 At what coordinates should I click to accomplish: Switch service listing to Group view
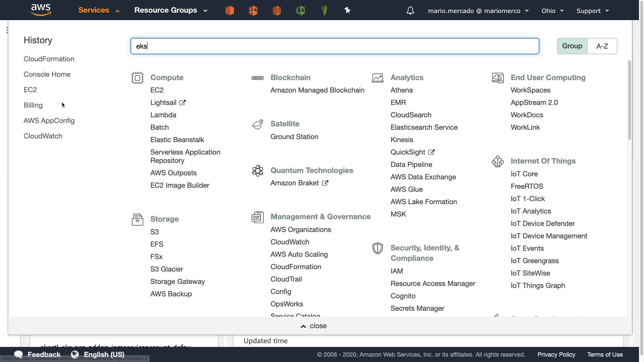[572, 46]
